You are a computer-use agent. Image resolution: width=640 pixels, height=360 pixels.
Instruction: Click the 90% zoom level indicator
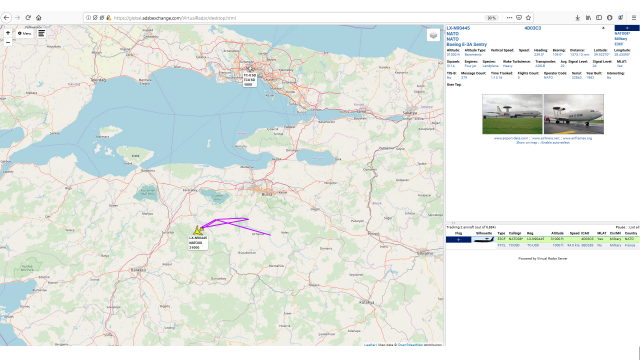491,18
